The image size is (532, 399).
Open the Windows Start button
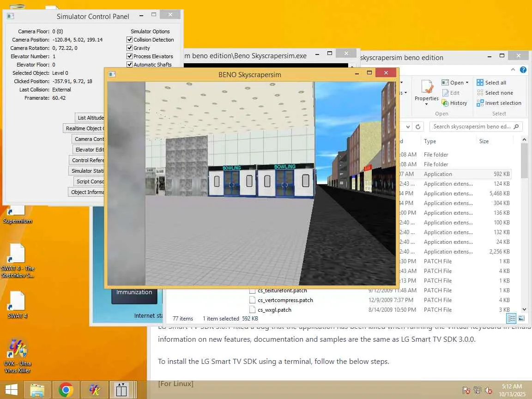(12, 390)
